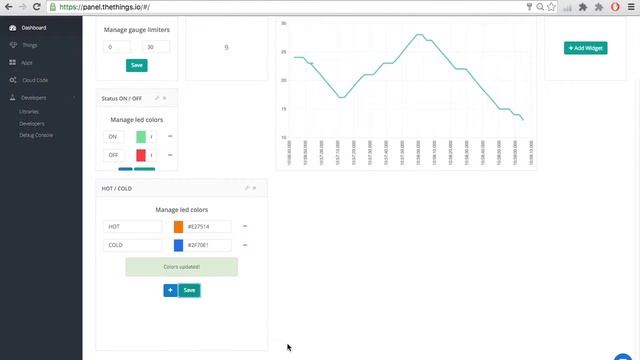Open the red OFF color swatch

point(141,155)
